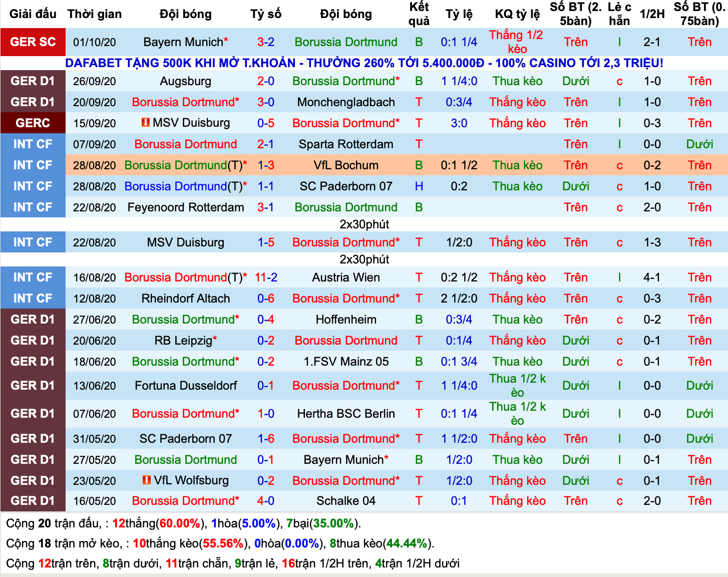Open RB Leipzig team link
728x577 pixels.
[183, 341]
